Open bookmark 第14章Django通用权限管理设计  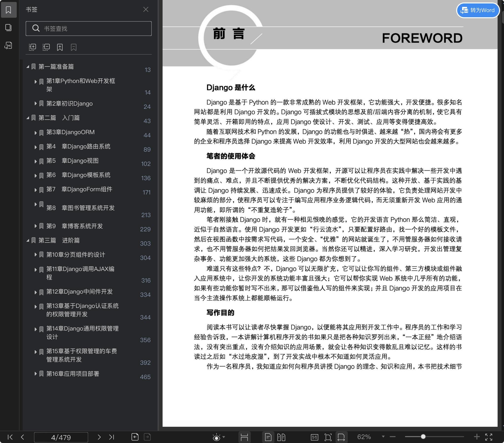tap(83, 333)
